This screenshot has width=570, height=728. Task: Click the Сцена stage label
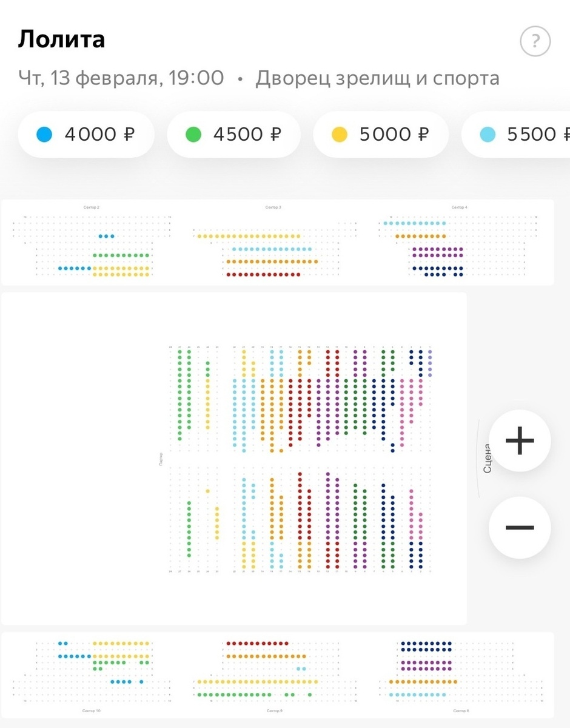(x=486, y=458)
